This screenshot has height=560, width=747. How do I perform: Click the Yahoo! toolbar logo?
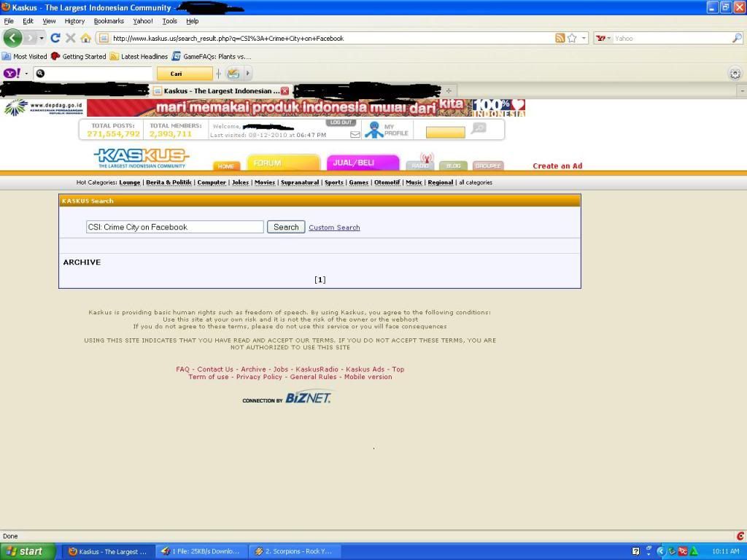tap(12, 74)
